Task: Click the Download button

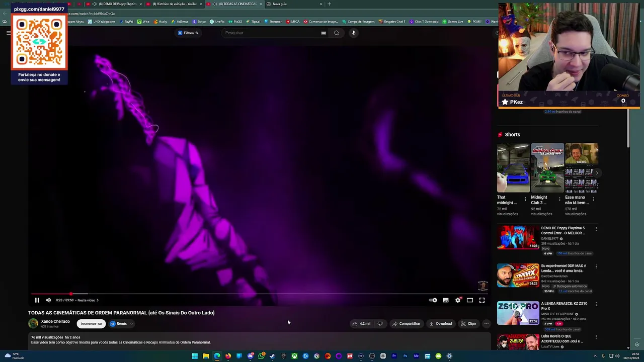Action: point(441,324)
